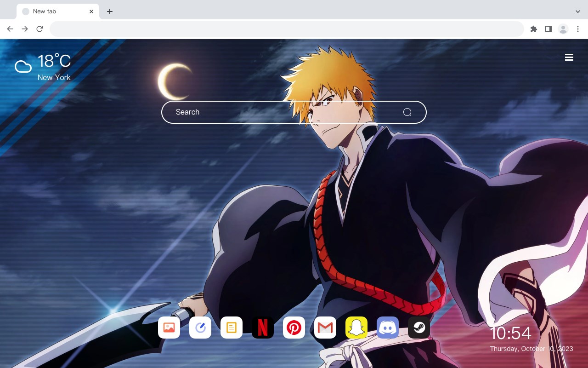Open Chrome's three-dot menu
Image resolution: width=588 pixels, height=368 pixels.
point(578,29)
